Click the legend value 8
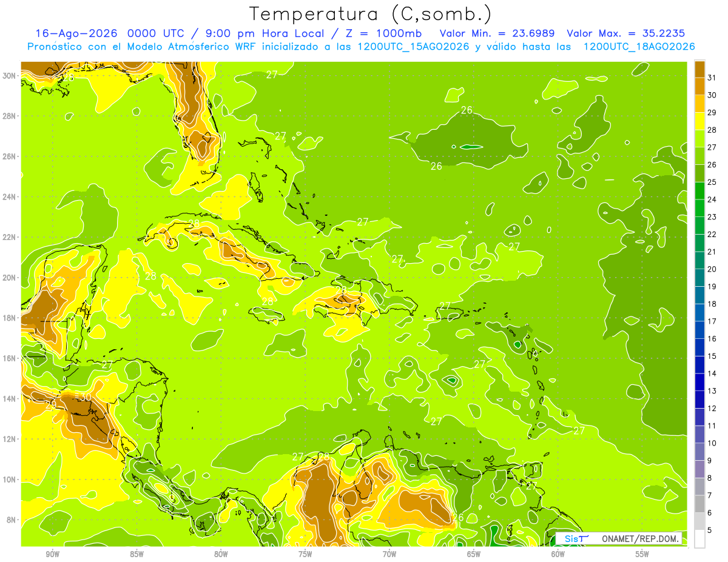728x562 pixels. (710, 478)
